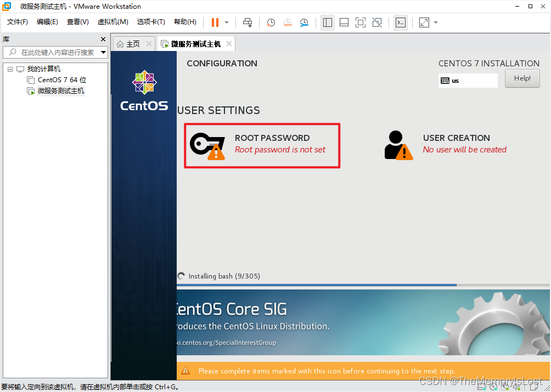This screenshot has height=392, width=551.
Task: Click the pause virtual machine icon
Action: pyautogui.click(x=215, y=22)
